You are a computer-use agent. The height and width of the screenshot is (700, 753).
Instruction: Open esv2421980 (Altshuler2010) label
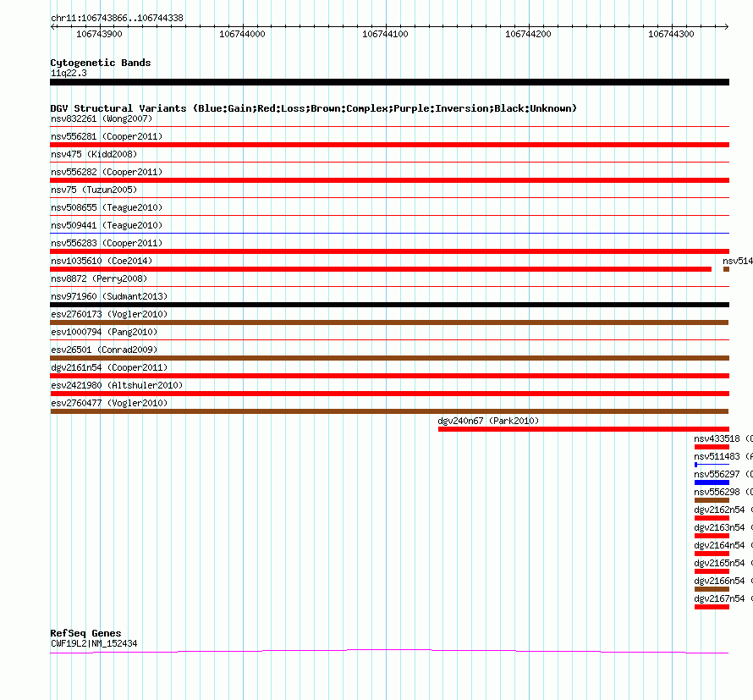(117, 385)
